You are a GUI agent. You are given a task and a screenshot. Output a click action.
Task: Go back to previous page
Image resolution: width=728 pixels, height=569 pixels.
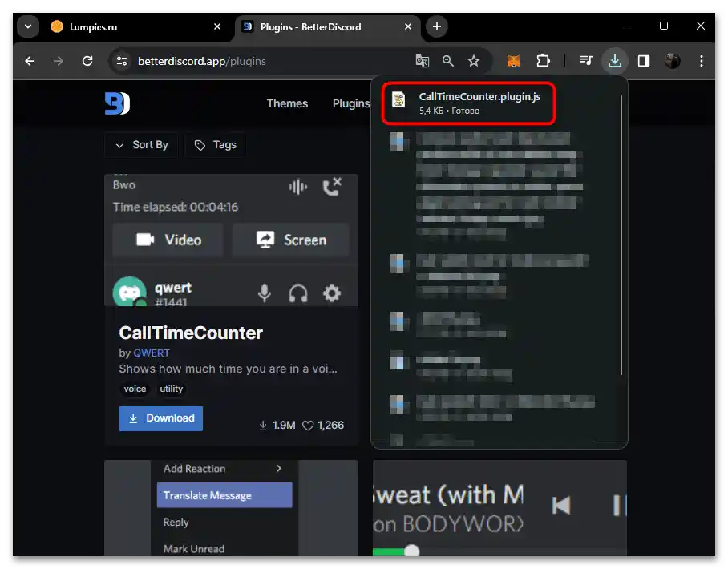click(30, 61)
